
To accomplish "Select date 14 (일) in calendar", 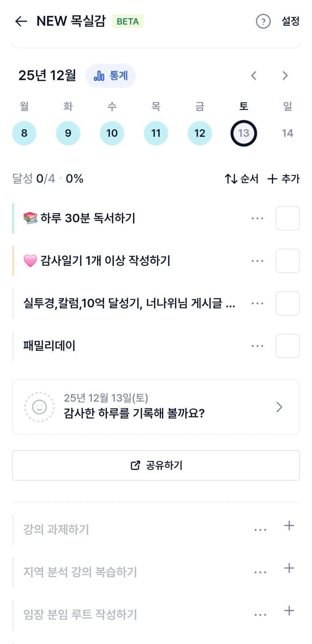I will tap(288, 133).
